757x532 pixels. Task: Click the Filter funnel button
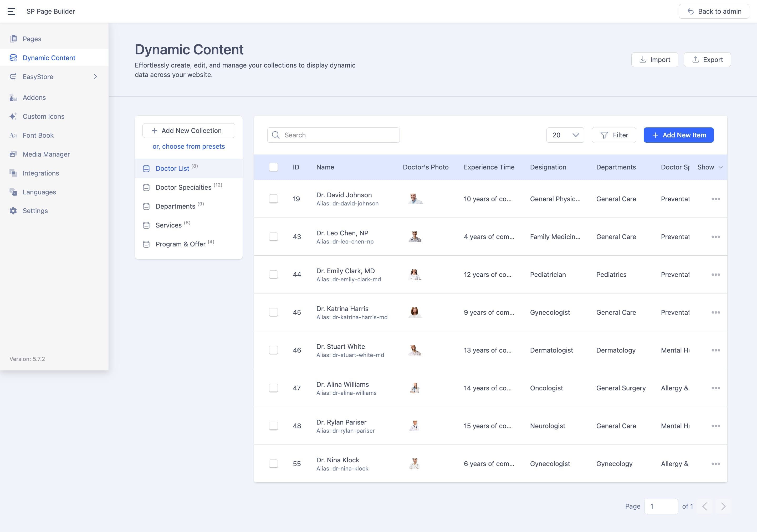pos(613,135)
